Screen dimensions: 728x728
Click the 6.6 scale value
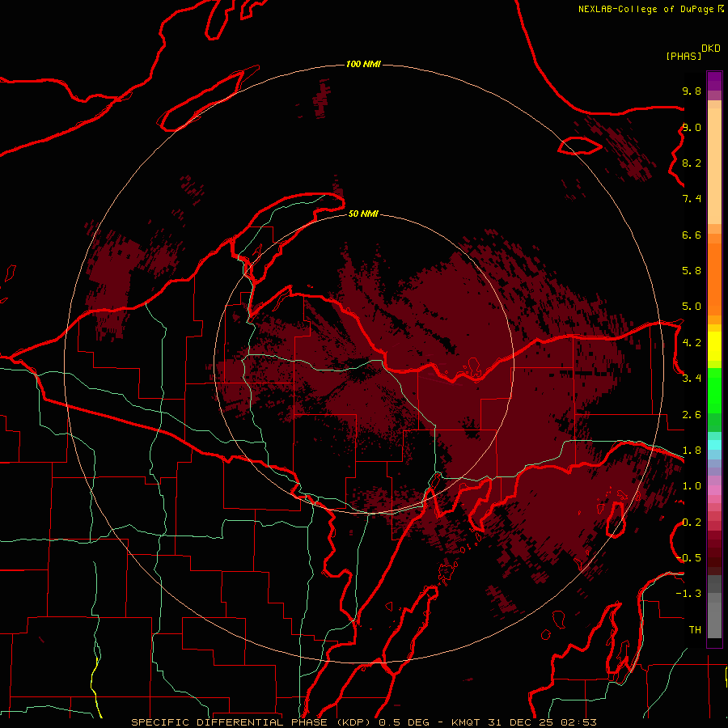692,235
